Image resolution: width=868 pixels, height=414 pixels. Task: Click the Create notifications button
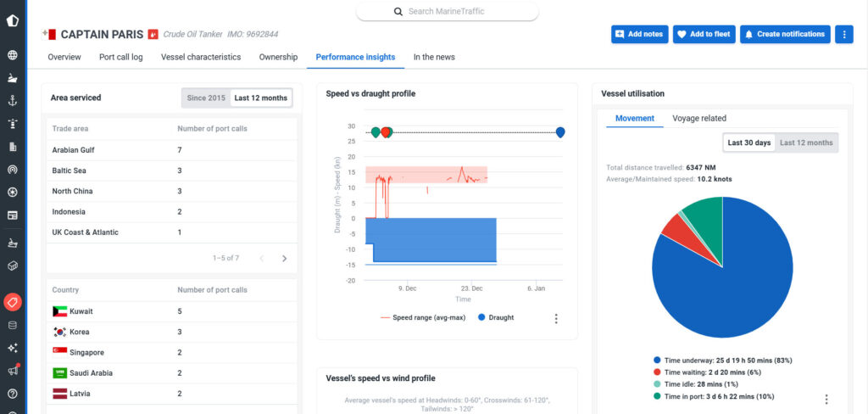click(785, 35)
